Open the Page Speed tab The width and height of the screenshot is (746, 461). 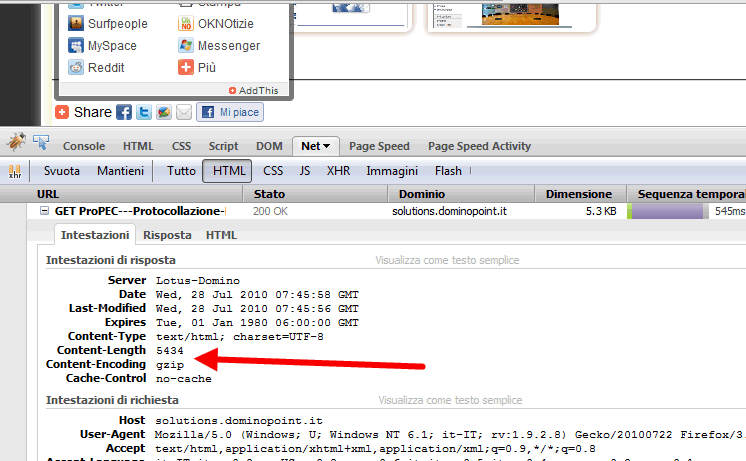click(379, 146)
